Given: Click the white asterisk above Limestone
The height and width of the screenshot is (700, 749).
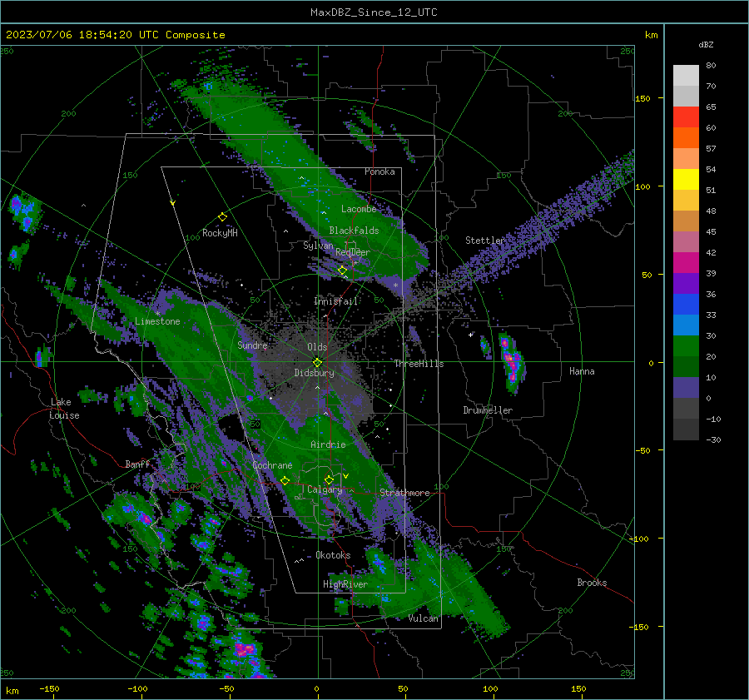Looking at the screenshot, I should pos(157,314).
